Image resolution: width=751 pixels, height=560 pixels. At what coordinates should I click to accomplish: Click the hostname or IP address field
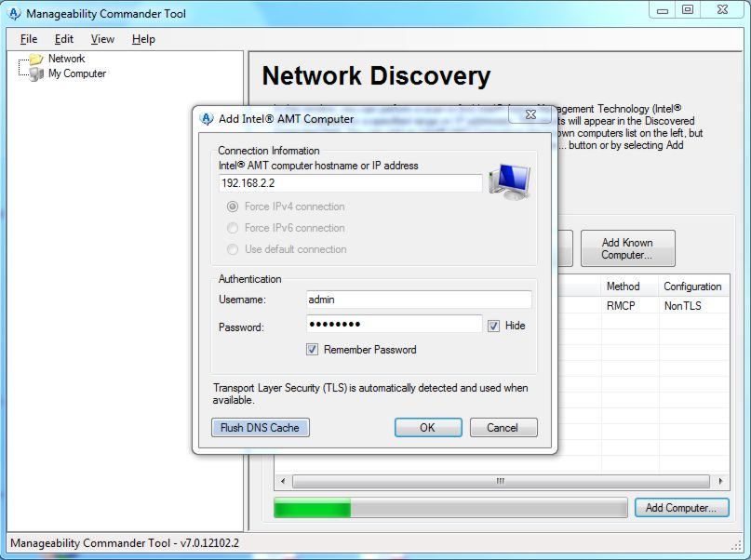click(x=351, y=183)
